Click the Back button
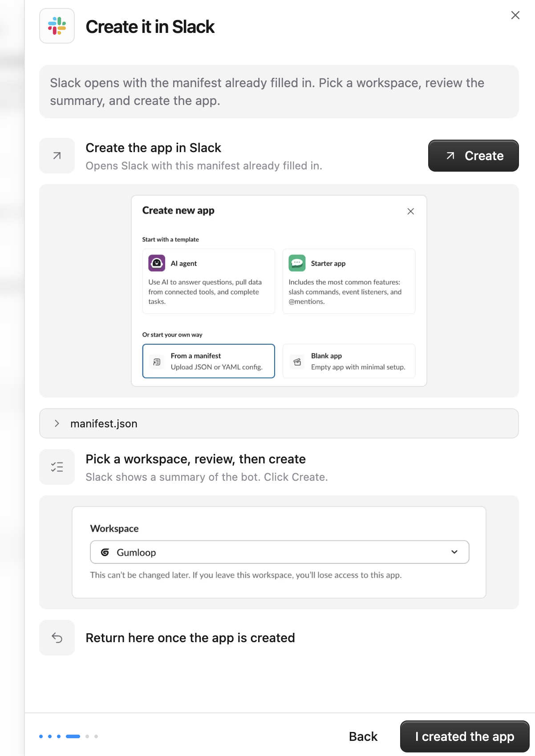This screenshot has height=756, width=535. (363, 736)
